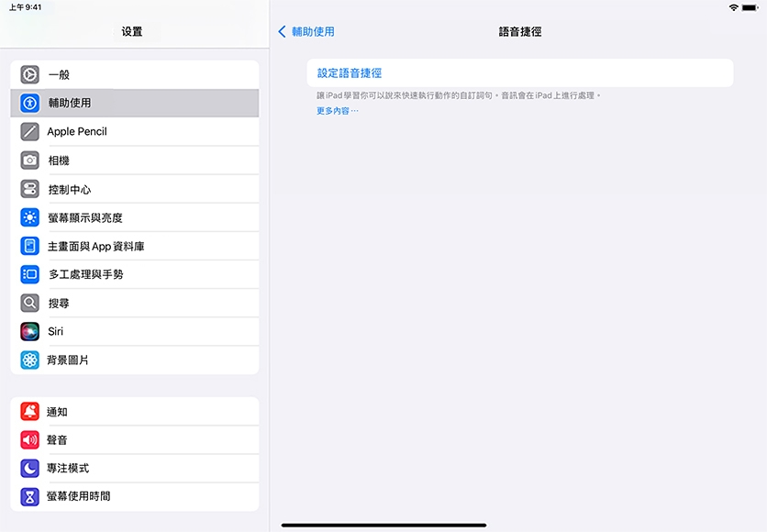Tap the 通知 bell icon
Image resolution: width=767 pixels, height=532 pixels.
click(30, 412)
